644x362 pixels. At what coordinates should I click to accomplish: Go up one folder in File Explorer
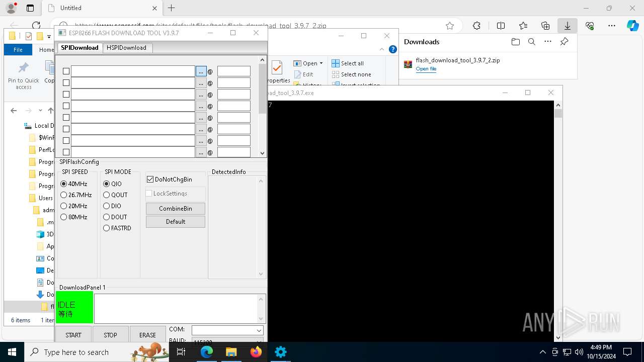pos(50,111)
